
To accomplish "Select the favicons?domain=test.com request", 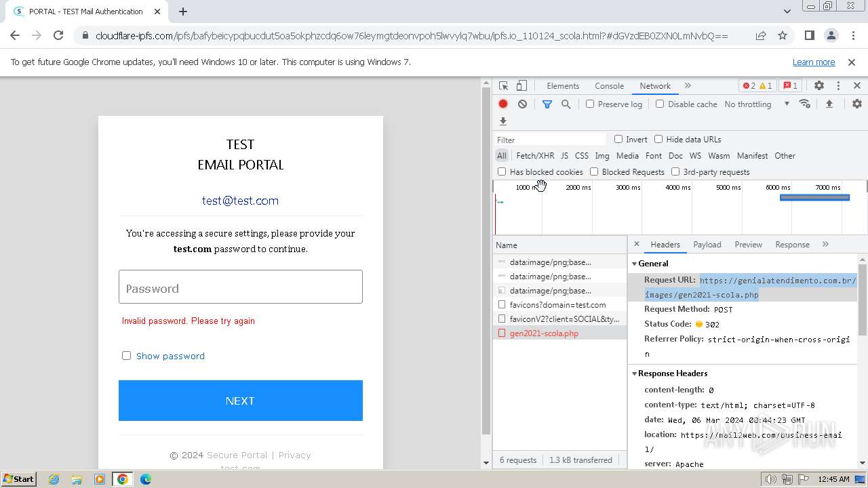I will tap(559, 305).
